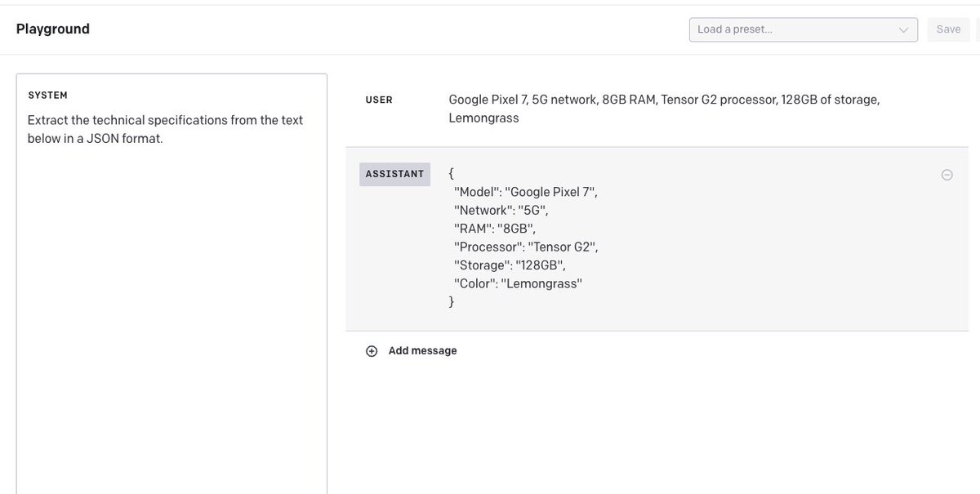Click the chevron arrow of the preset dropdown
980x494 pixels.
point(904,30)
